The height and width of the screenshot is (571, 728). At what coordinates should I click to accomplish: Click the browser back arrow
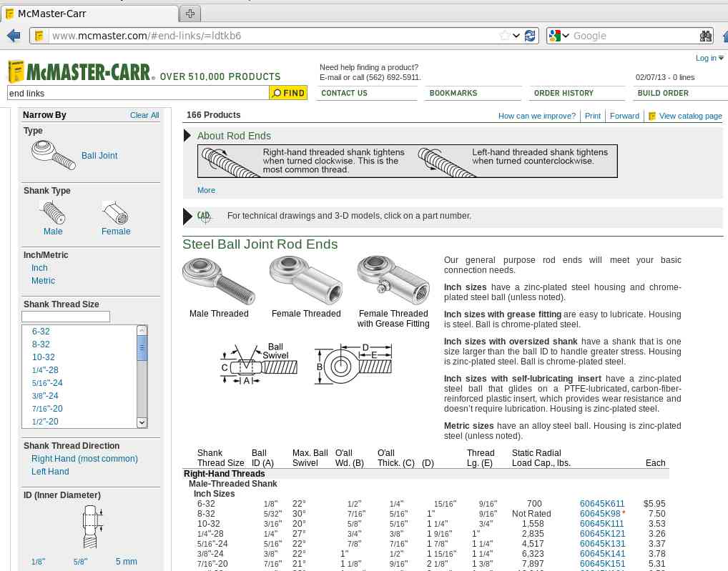click(14, 36)
